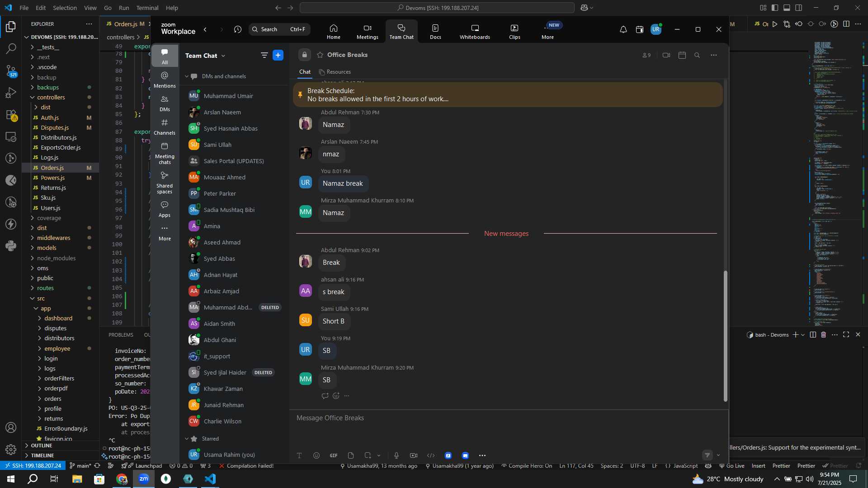Star the Office Breaks channel
The height and width of the screenshot is (488, 868).
320,55
